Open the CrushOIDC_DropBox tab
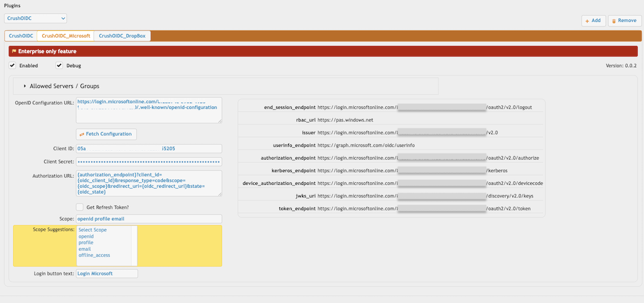The width and height of the screenshot is (644, 303). tap(123, 36)
